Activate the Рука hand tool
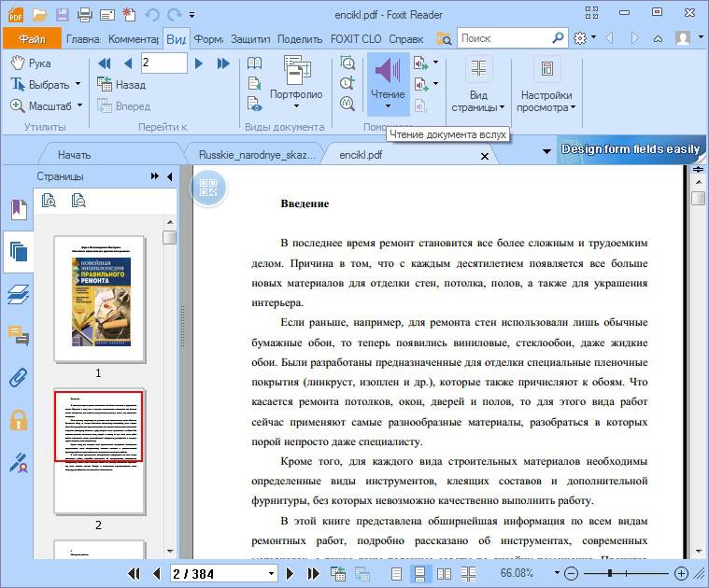Image resolution: width=709 pixels, height=588 pixels. [x=31, y=63]
